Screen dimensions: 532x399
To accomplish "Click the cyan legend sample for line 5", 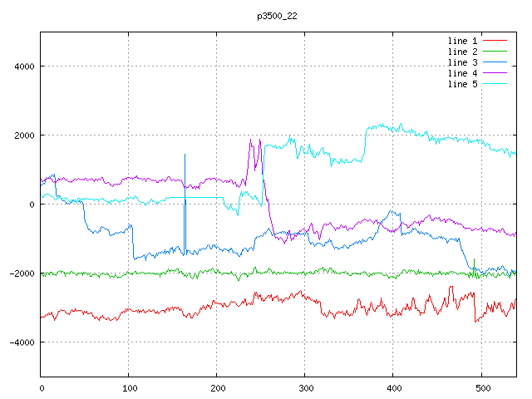I will point(495,84).
